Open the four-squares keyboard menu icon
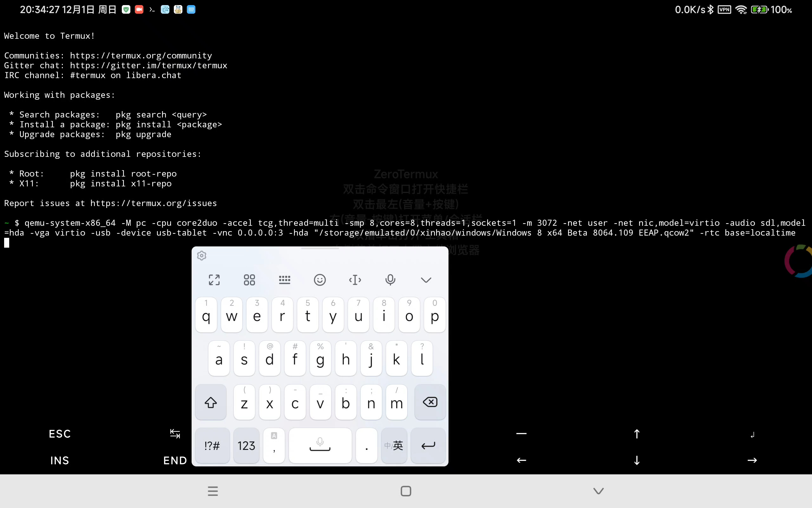The height and width of the screenshot is (508, 812). click(249, 280)
